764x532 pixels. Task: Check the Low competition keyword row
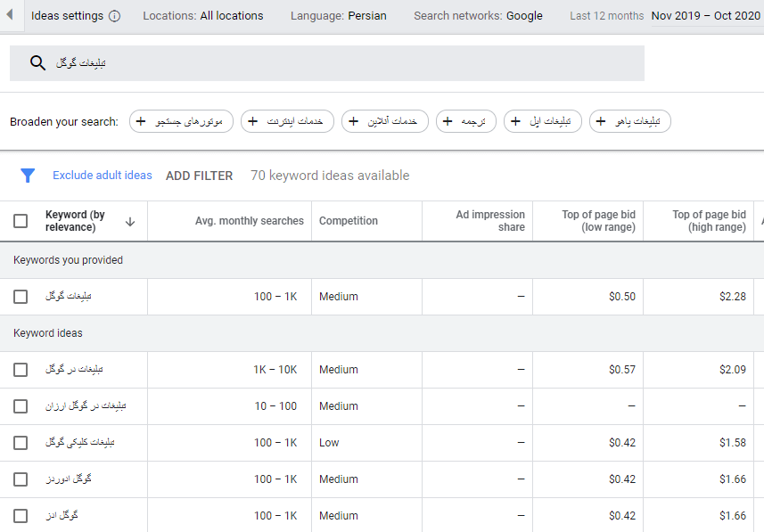(21, 443)
